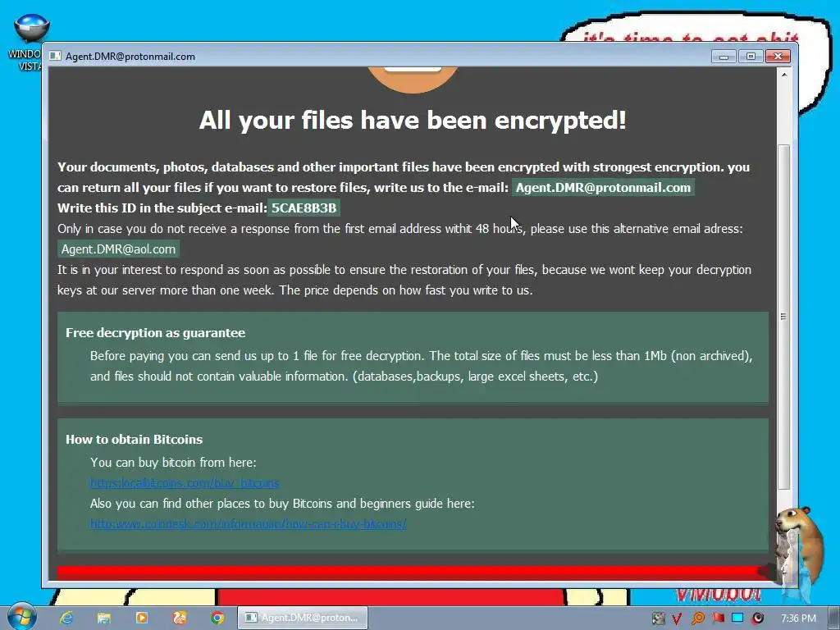Click the 7:36 PM system clock
The height and width of the screenshot is (630, 840).
tap(798, 619)
